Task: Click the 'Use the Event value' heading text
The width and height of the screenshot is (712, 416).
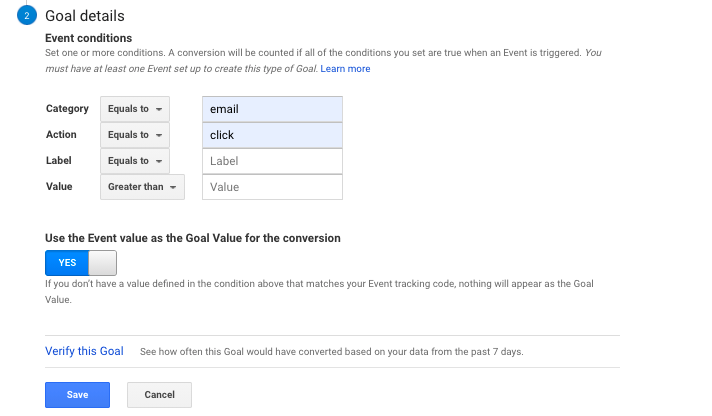Action: pyautogui.click(x=193, y=239)
